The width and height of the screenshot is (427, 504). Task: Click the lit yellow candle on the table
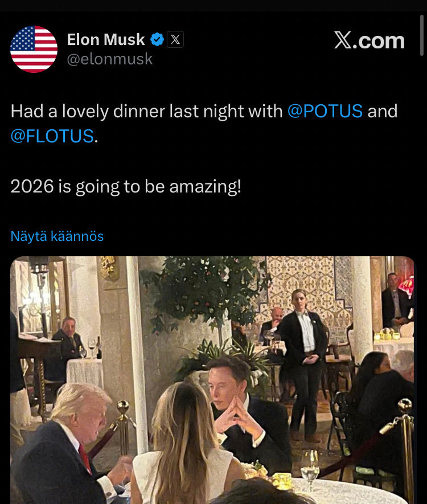pyautogui.click(x=281, y=481)
